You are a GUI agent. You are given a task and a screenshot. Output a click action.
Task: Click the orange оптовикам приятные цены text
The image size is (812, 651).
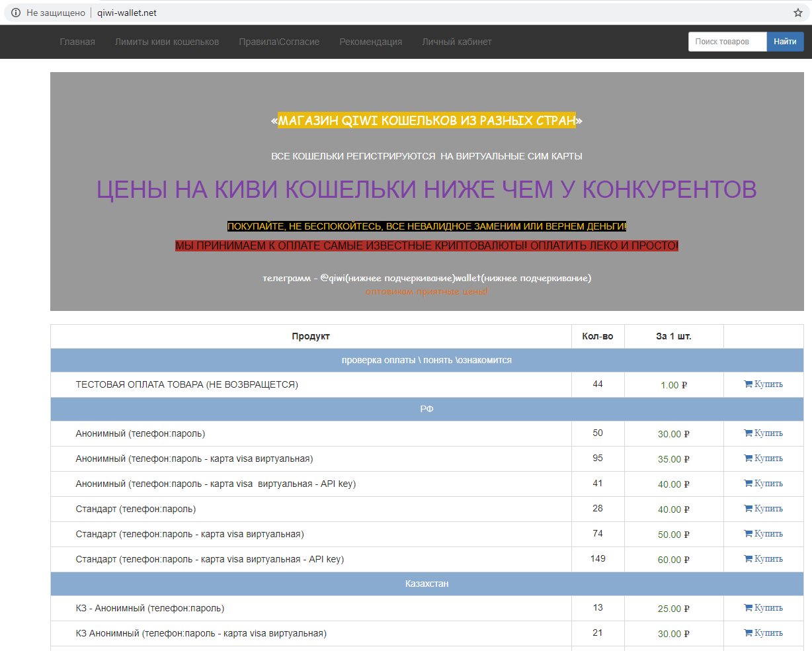[x=426, y=291]
